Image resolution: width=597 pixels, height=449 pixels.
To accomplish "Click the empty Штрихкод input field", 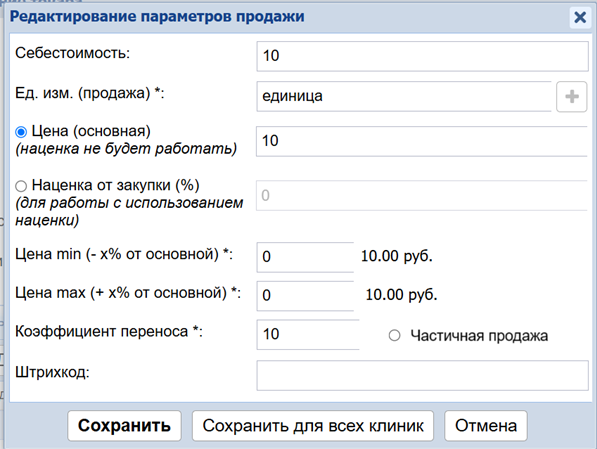I will 423,375.
